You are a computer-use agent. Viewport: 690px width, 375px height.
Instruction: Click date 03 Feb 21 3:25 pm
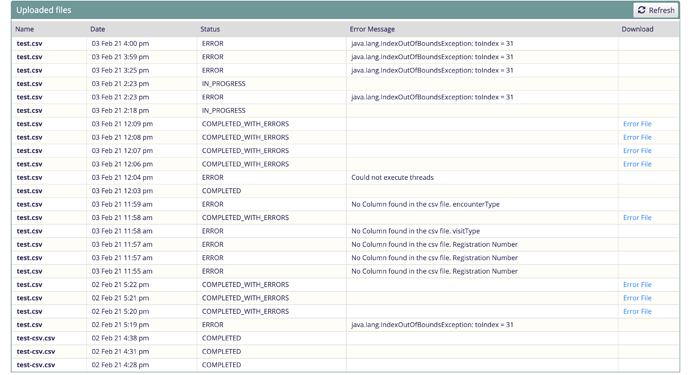pyautogui.click(x=120, y=70)
